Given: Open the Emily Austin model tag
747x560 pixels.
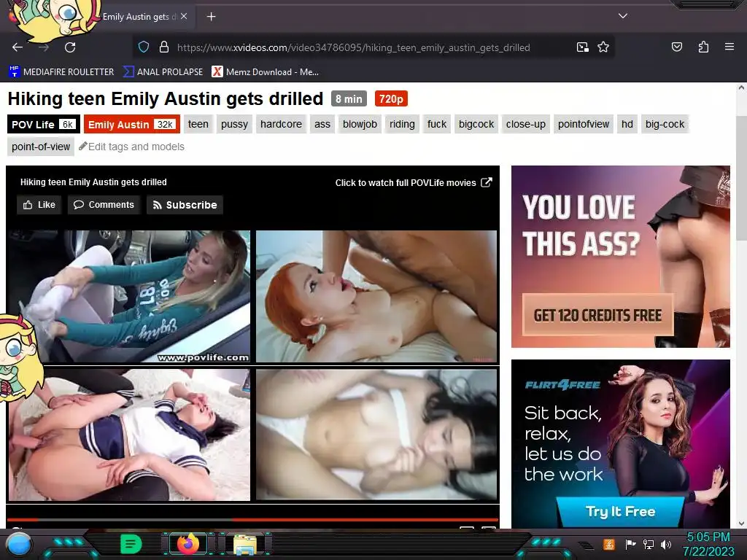Looking at the screenshot, I should tap(132, 124).
